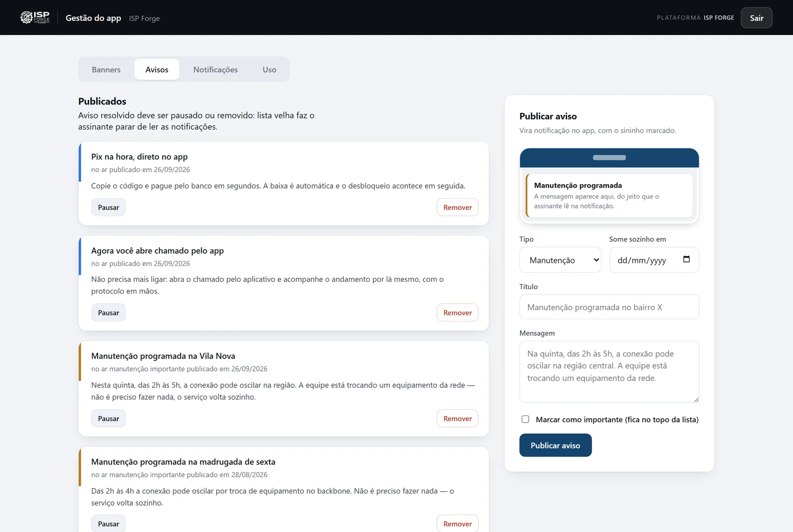Click the Manutenção programada na madrugada de sexta title
This screenshot has height=532, width=793.
pos(183,462)
